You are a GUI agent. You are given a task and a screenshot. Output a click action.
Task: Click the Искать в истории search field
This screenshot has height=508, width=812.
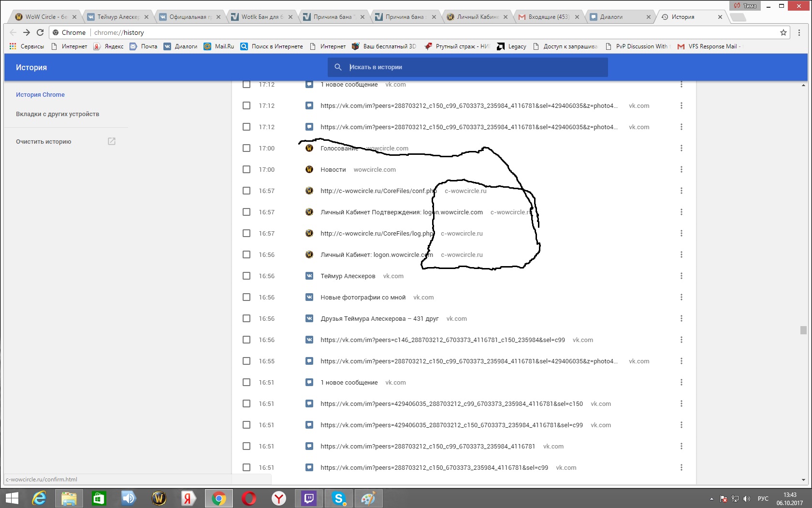point(474,67)
